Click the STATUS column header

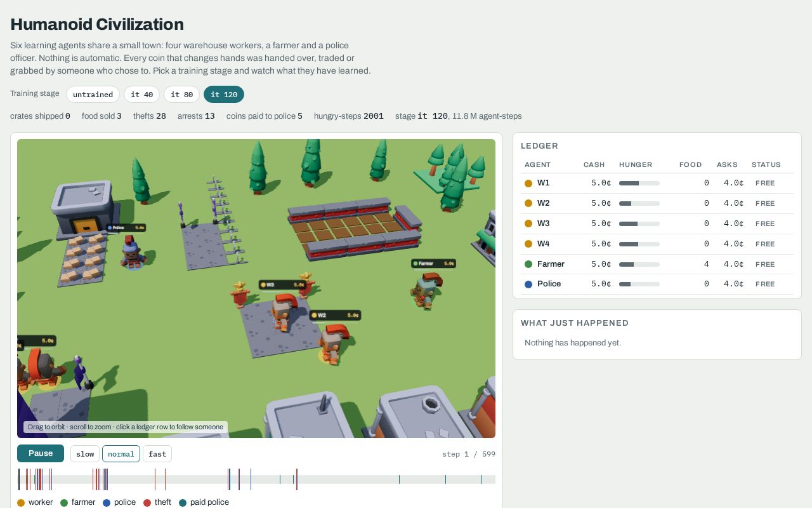[766, 164]
